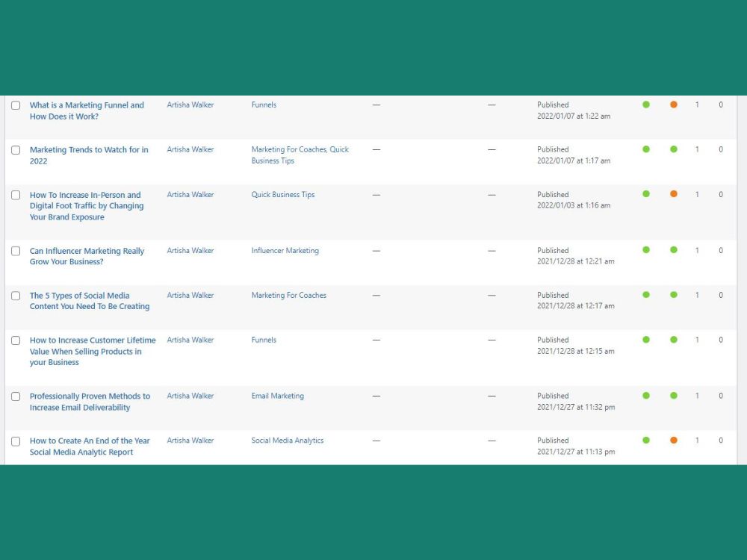Select Professionally Proven Methods post checkbox

point(16,396)
